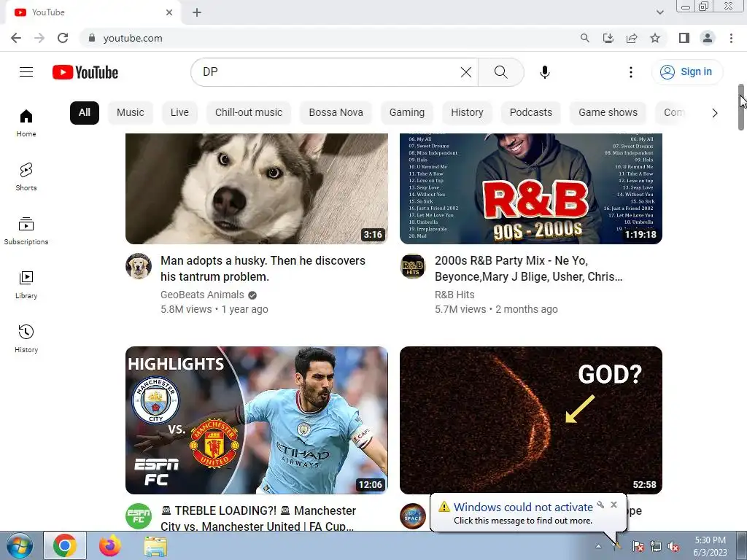This screenshot has height=560, width=747.
Task: Show more category chips with the right arrow
Action: [x=715, y=113]
